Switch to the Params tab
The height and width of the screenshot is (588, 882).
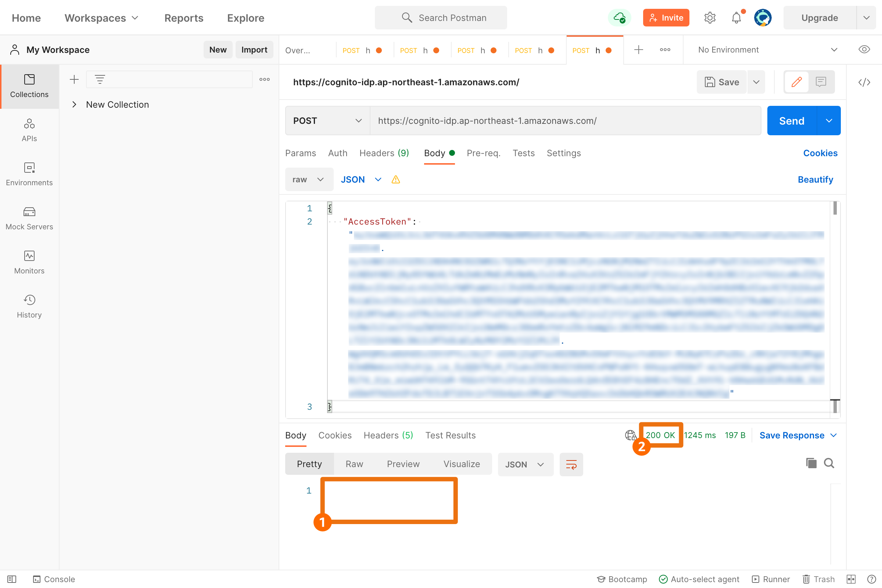300,153
